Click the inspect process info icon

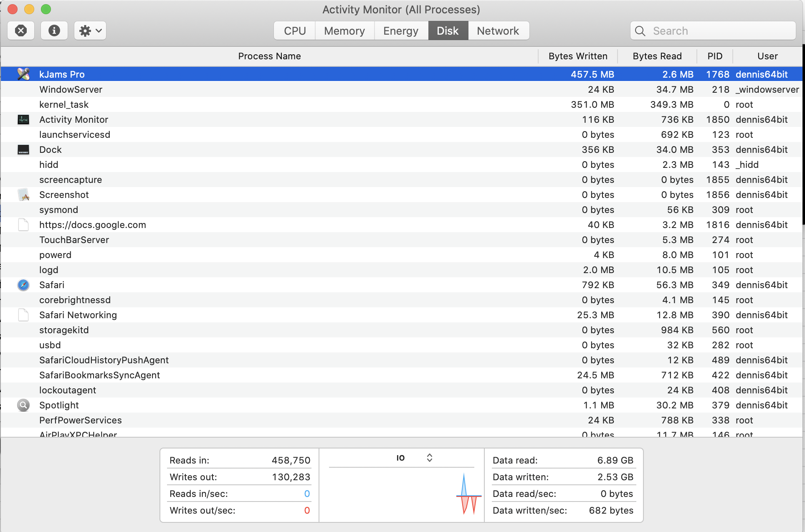[x=54, y=30]
